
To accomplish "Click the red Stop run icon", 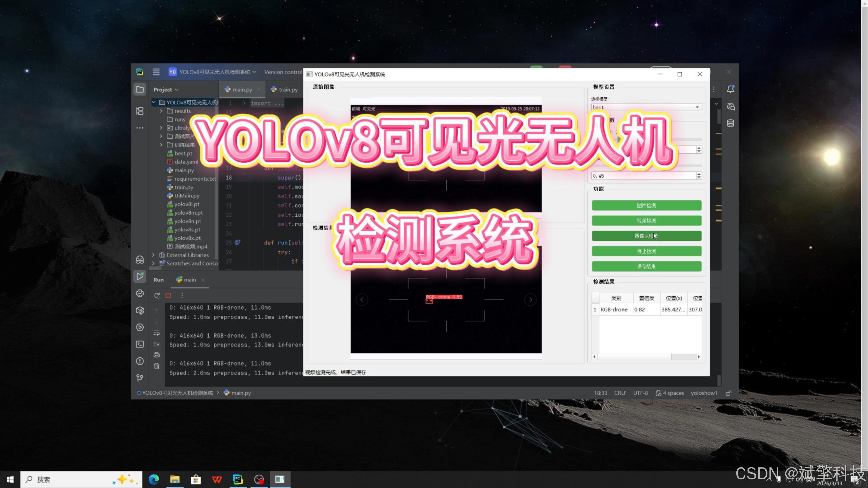I will 168,295.
